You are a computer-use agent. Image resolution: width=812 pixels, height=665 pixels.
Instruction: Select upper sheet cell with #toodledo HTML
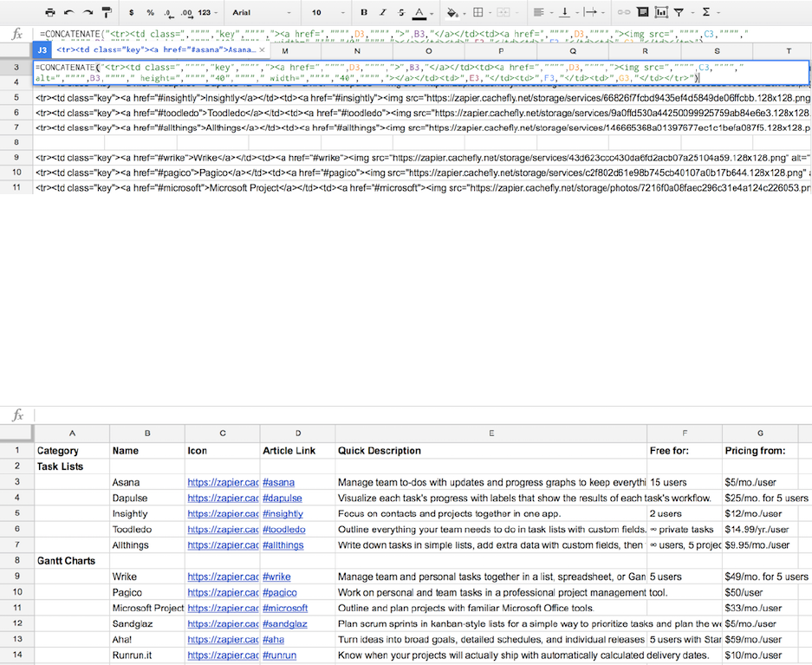[422, 113]
